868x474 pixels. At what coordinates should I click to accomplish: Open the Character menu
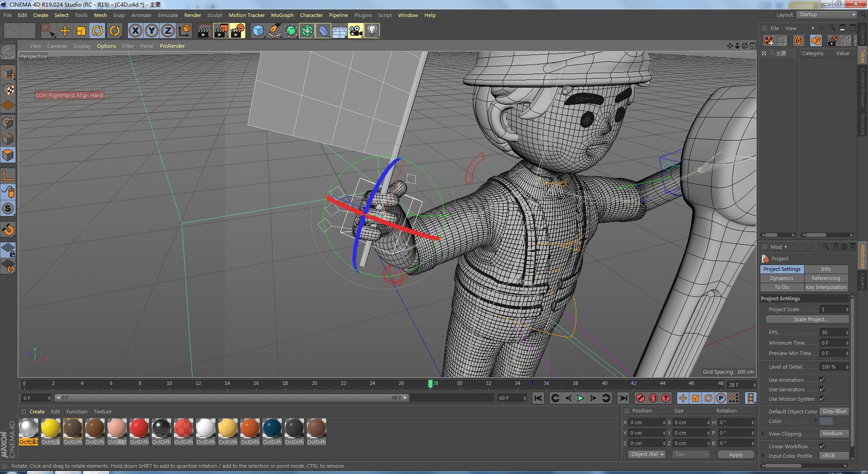[x=311, y=15]
